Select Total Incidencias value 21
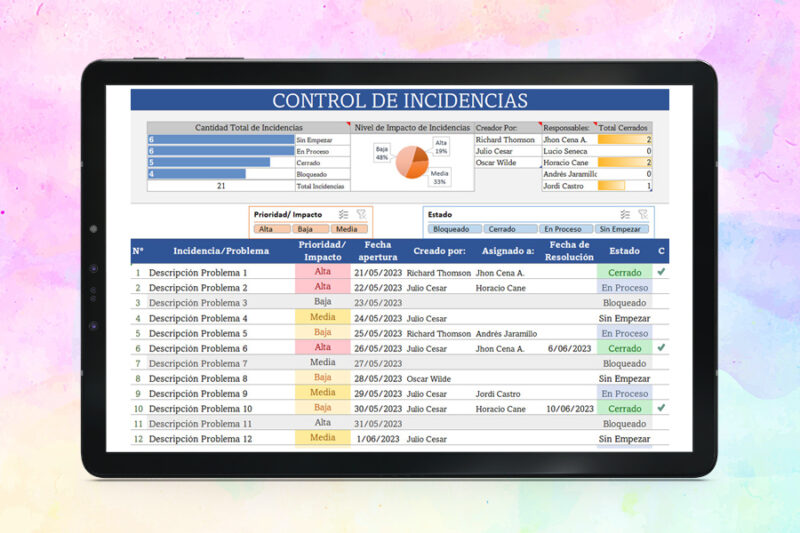Viewport: 800px width, 533px height. [x=221, y=186]
